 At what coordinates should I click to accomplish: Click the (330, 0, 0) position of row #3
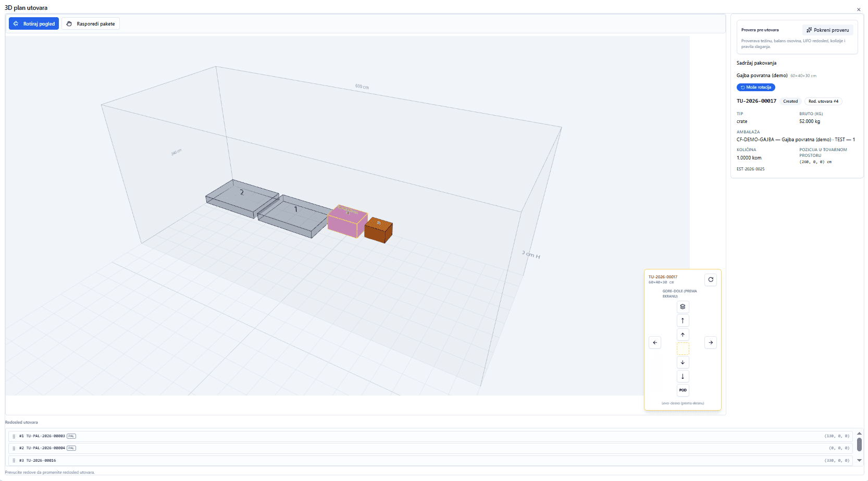(x=837, y=461)
